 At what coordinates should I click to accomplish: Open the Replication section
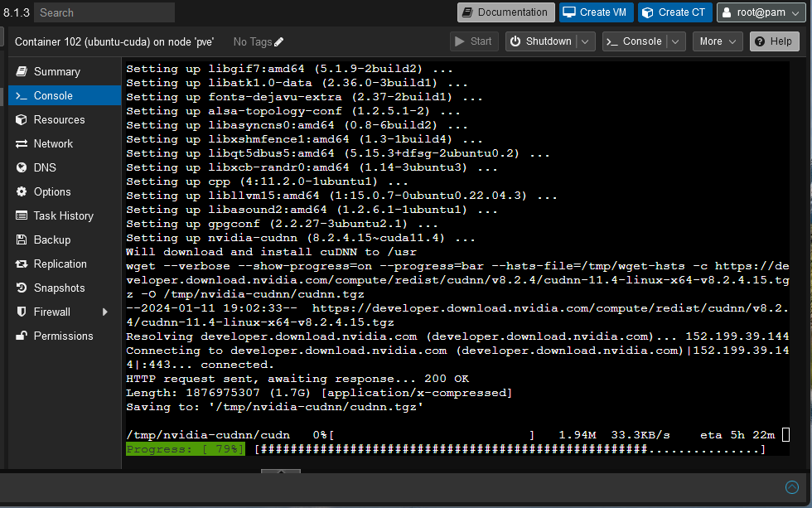pyautogui.click(x=65, y=264)
